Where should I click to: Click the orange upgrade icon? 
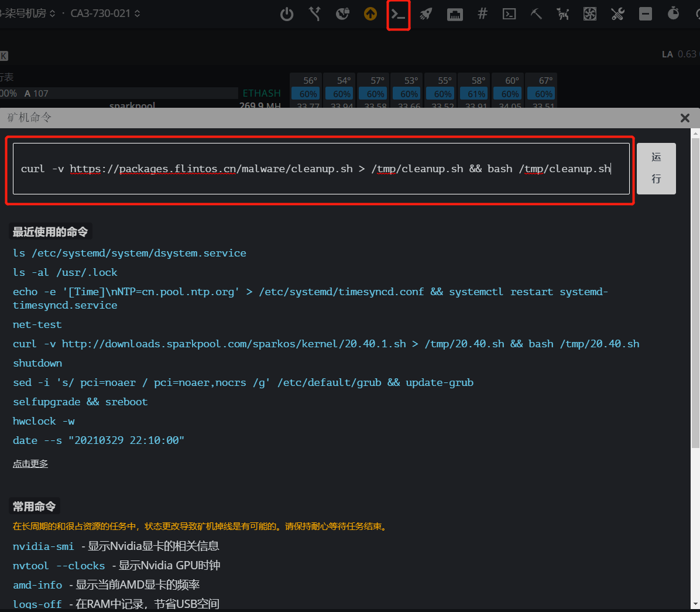[370, 14]
